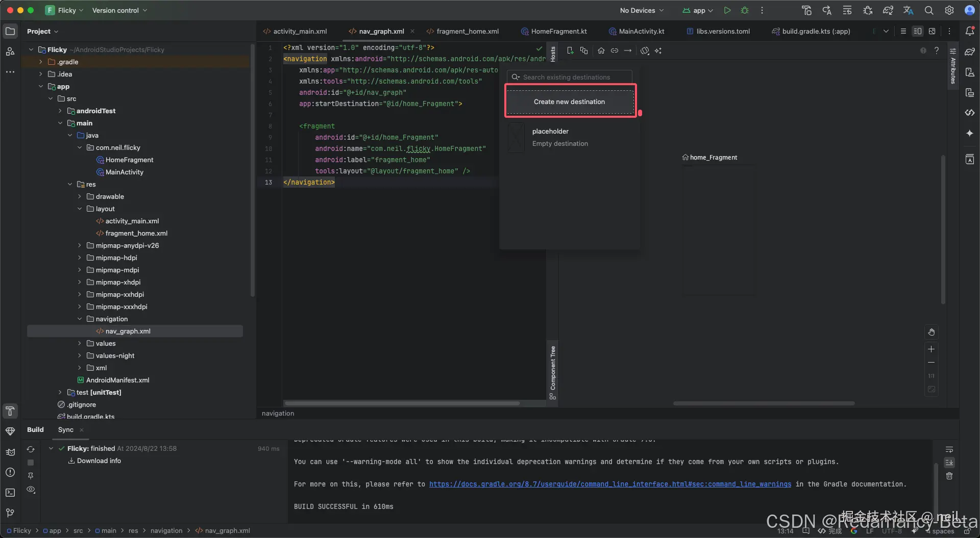Open the Version control menu
The height and width of the screenshot is (538, 980).
click(119, 10)
